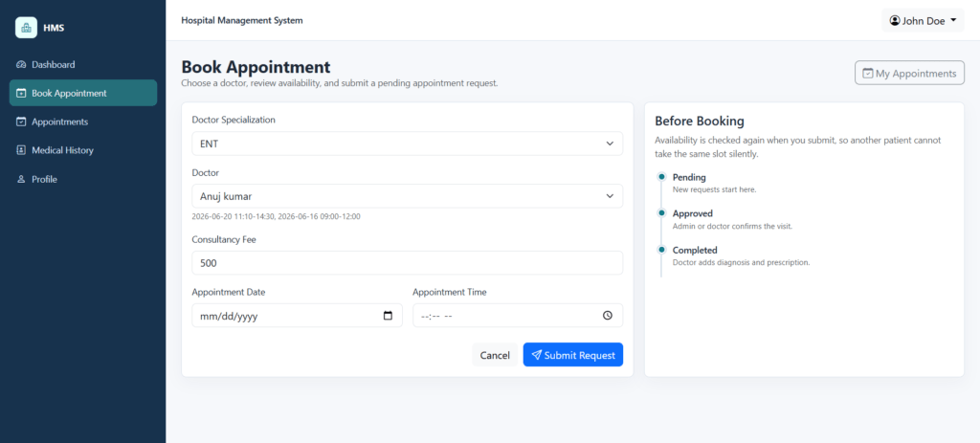The image size is (980, 443).
Task: Select Book Appointment in the sidebar
Action: 83,93
